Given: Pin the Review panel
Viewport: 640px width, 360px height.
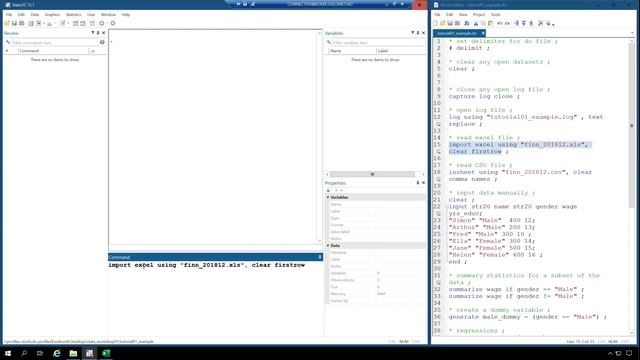Looking at the screenshot, I should 98,33.
